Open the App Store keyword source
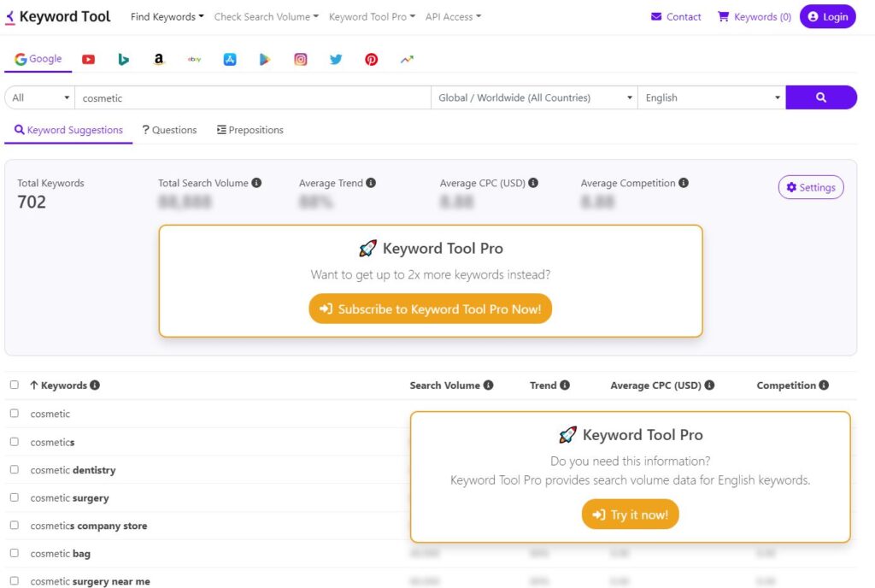 tap(230, 60)
